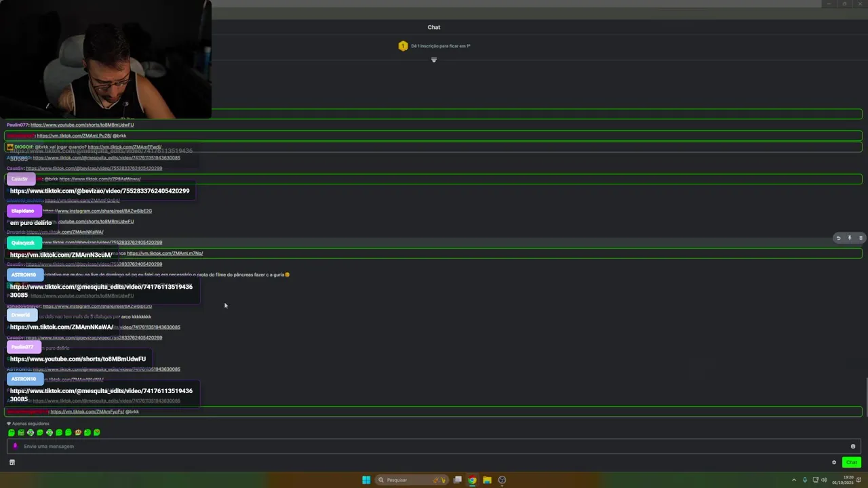Screen dimensions: 868x488
Task: Click the Chat header title
Action: pos(434,27)
